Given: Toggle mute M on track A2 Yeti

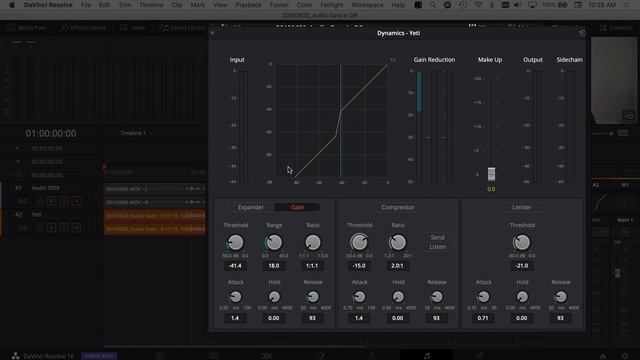Looking at the screenshot, I should (76, 227).
